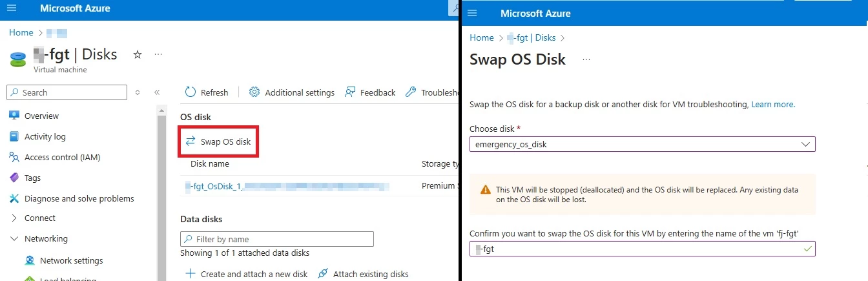Screen dimensions: 868x281
Task: Open the Choose disk dropdown
Action: coord(643,144)
